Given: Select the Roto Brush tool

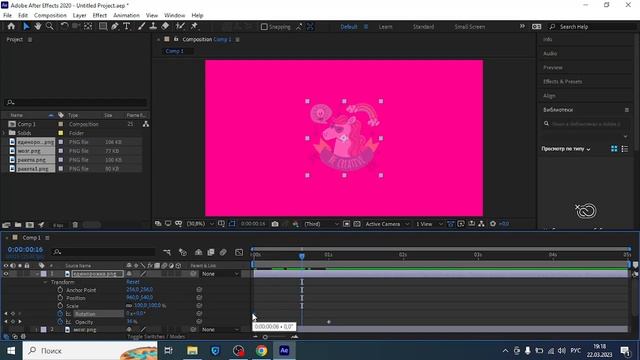Looking at the screenshot, I should 180,27.
